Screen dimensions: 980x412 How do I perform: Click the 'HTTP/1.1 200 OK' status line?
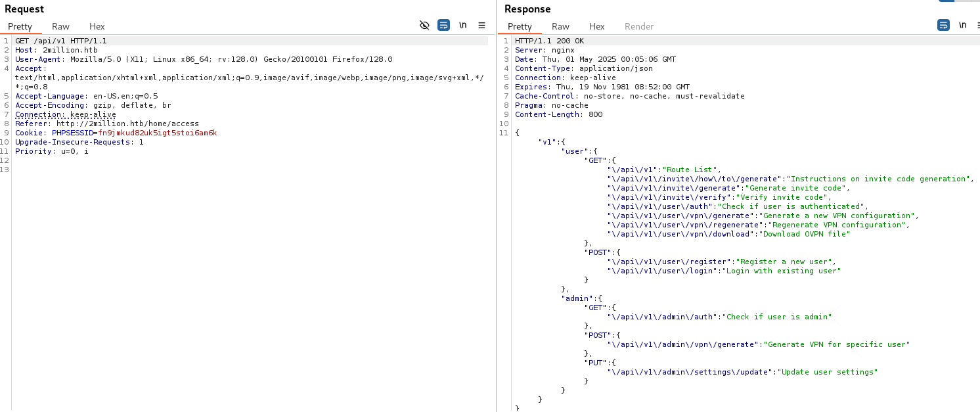point(549,41)
